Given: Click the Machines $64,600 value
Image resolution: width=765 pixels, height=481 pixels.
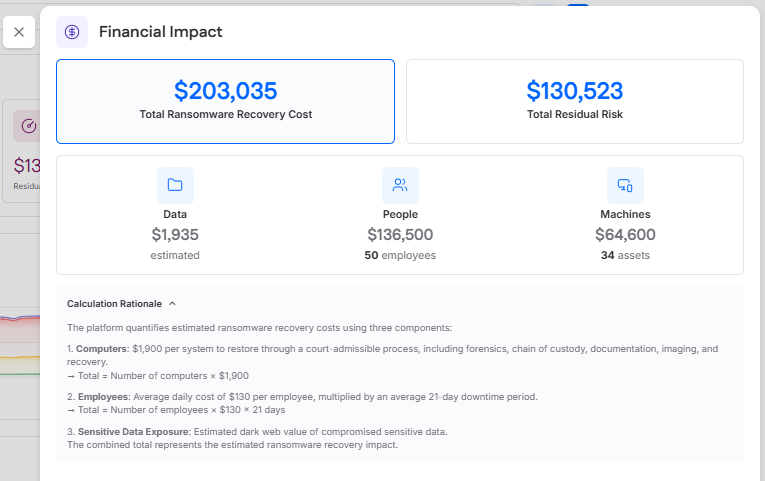Looking at the screenshot, I should click(625, 235).
